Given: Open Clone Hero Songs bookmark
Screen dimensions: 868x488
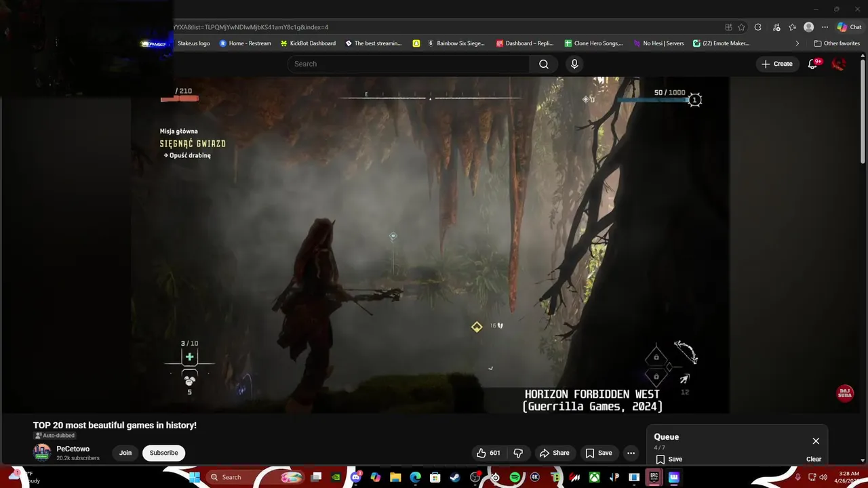Looking at the screenshot, I should tap(593, 43).
